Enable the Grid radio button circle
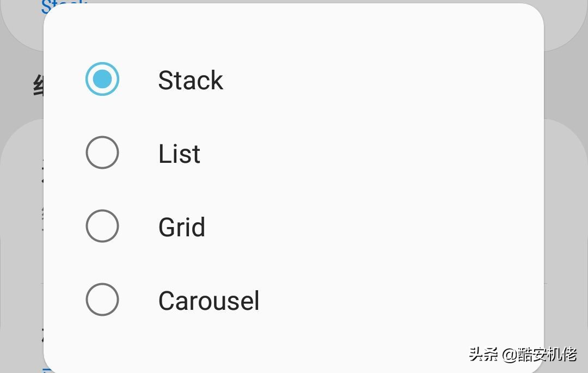Image resolution: width=588 pixels, height=373 pixels. (x=102, y=226)
